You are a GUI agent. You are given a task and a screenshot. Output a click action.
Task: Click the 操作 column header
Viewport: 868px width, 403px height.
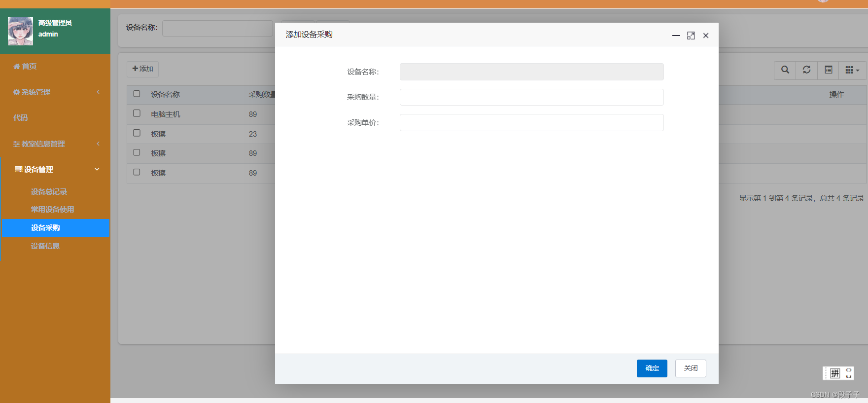point(836,94)
